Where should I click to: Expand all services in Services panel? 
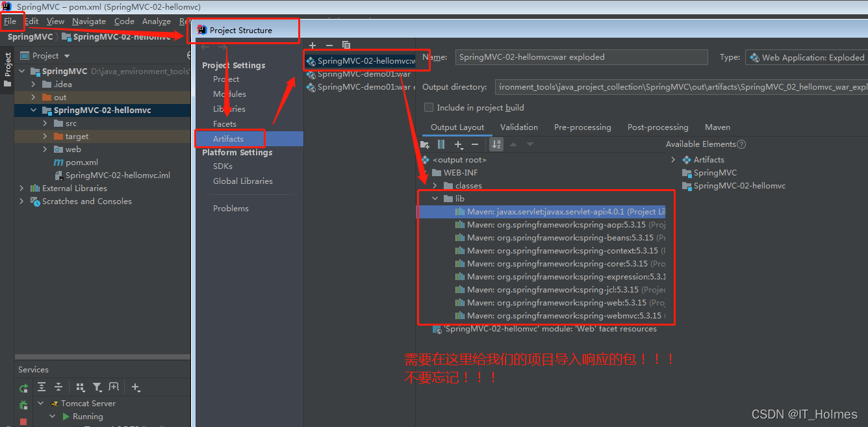point(42,387)
